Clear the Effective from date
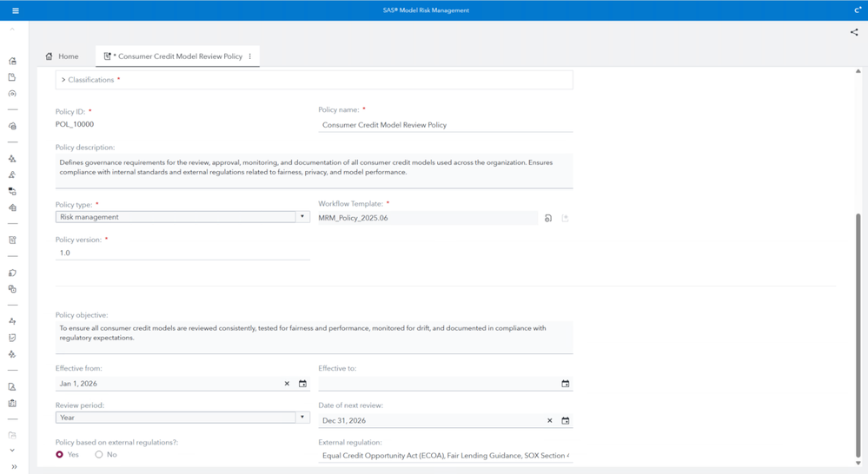 tap(287, 384)
